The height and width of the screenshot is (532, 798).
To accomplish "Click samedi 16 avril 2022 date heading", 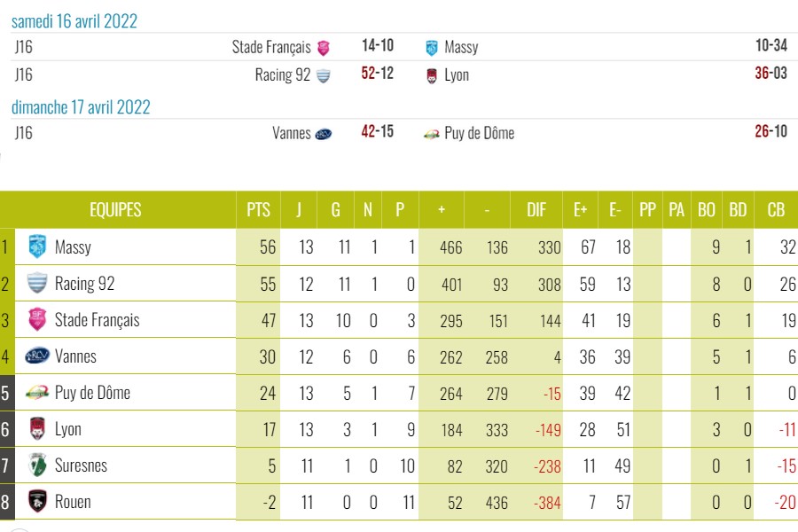I will pos(74,21).
